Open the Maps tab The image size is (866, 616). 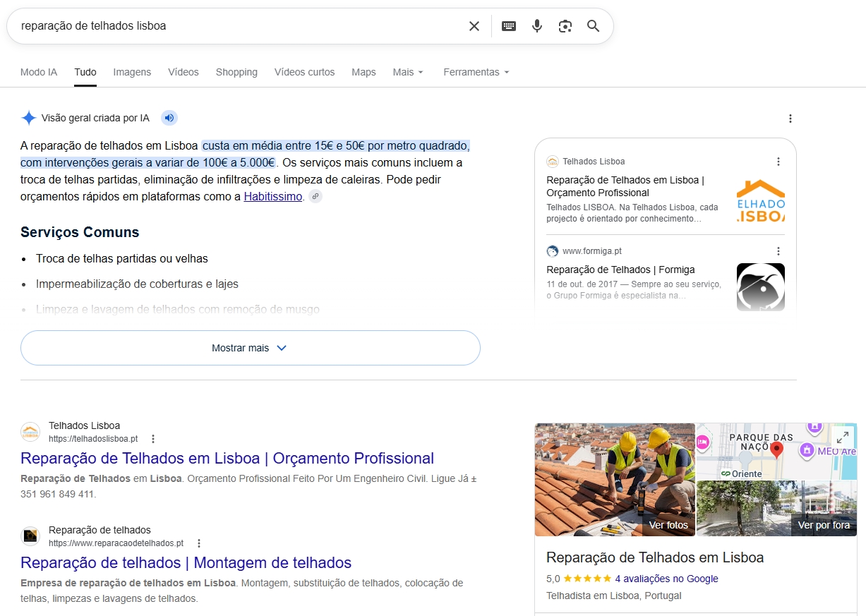tap(364, 72)
